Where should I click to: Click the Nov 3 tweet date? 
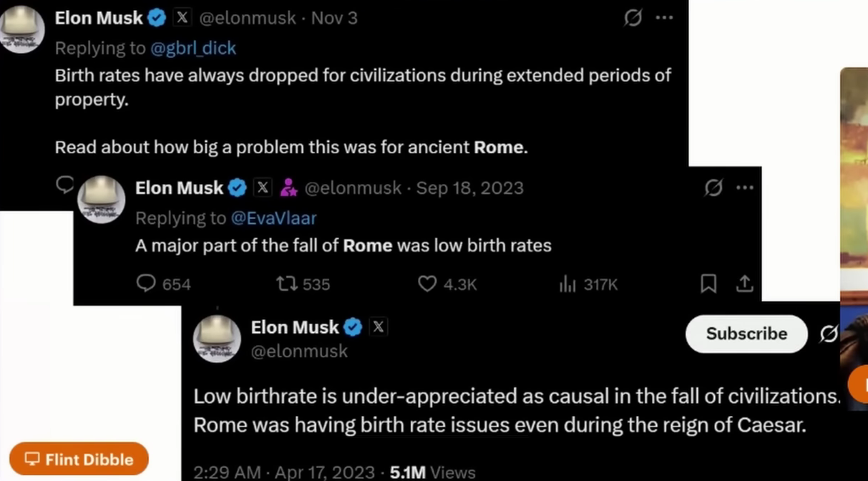(334, 19)
